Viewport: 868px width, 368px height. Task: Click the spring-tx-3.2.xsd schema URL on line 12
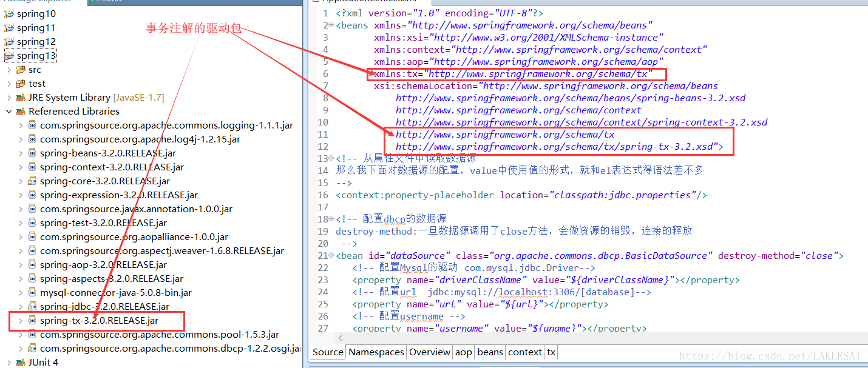557,147
